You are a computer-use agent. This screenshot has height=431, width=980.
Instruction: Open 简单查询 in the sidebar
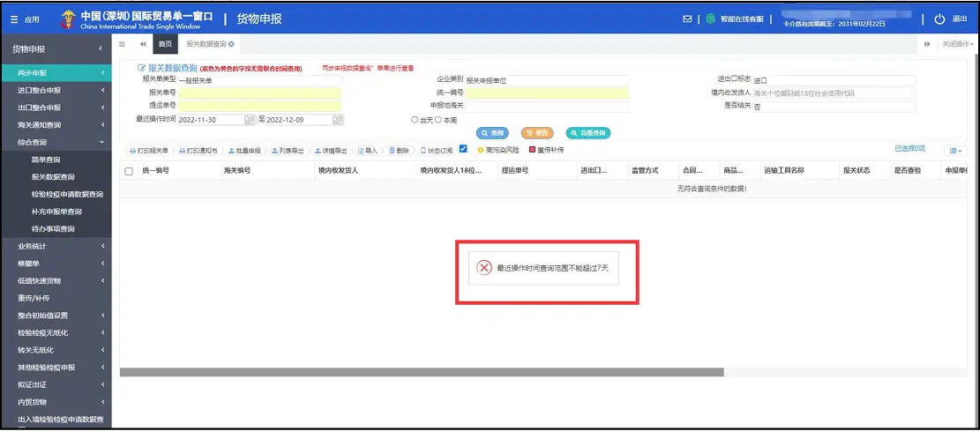[x=46, y=160]
